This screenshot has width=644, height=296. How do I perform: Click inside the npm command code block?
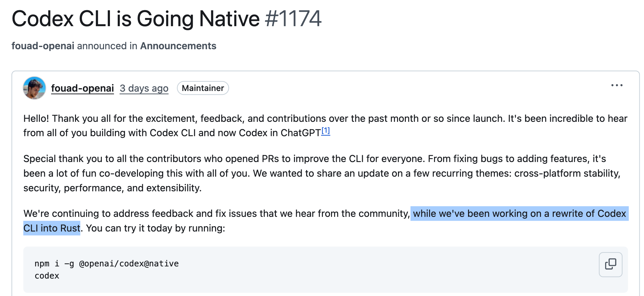pyautogui.click(x=106, y=263)
